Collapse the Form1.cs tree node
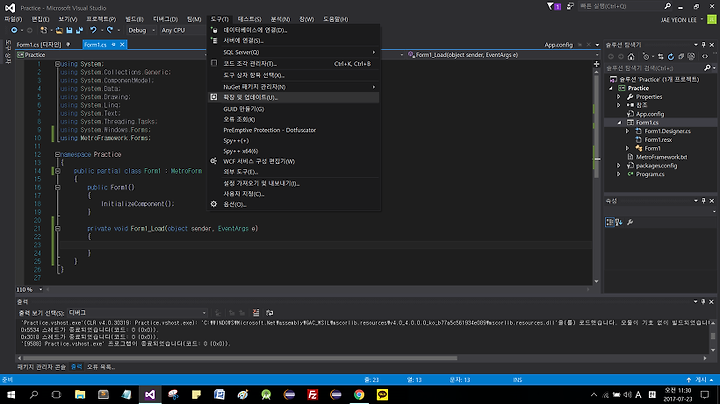The image size is (720, 404). click(x=619, y=123)
